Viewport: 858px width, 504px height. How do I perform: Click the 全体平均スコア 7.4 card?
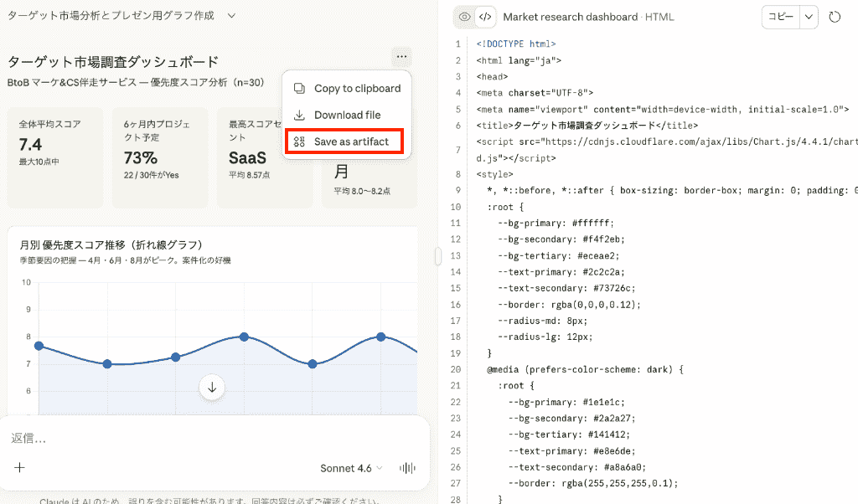click(55, 157)
